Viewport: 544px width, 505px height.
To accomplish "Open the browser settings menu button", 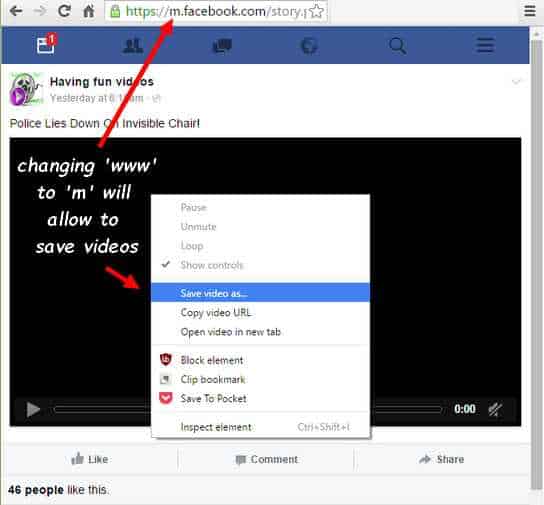I will click(x=530, y=11).
